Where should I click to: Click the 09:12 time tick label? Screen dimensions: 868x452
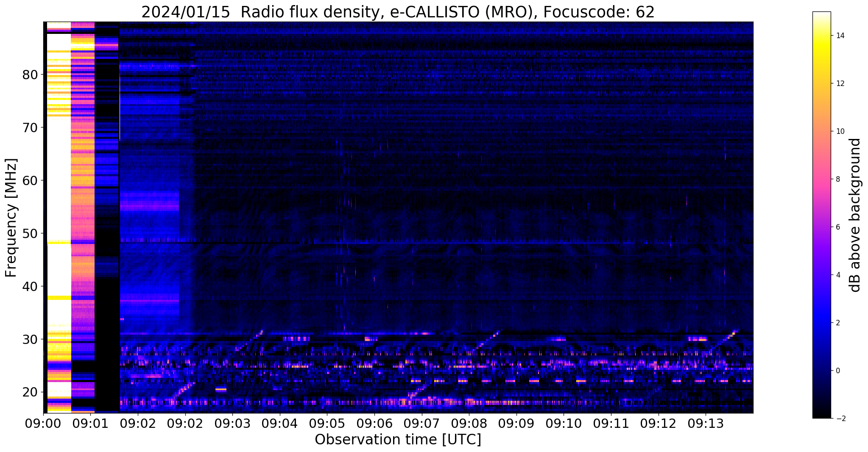659,424
